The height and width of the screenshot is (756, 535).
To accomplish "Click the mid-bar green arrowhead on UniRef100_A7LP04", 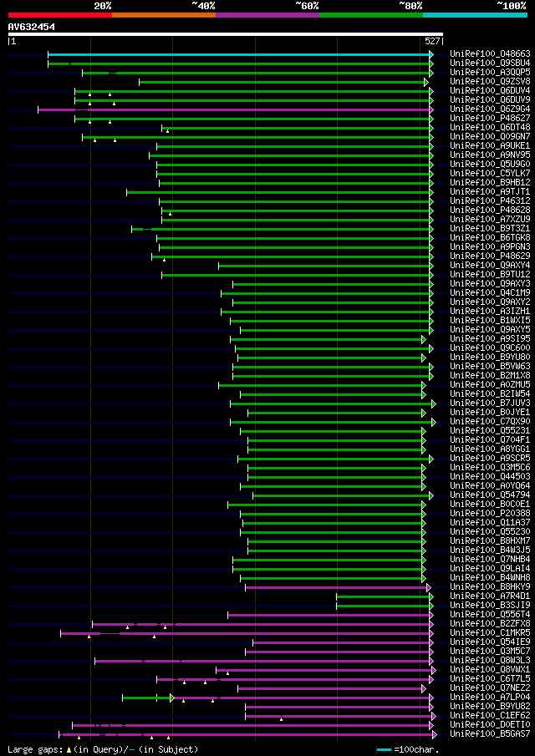I will point(172,698).
